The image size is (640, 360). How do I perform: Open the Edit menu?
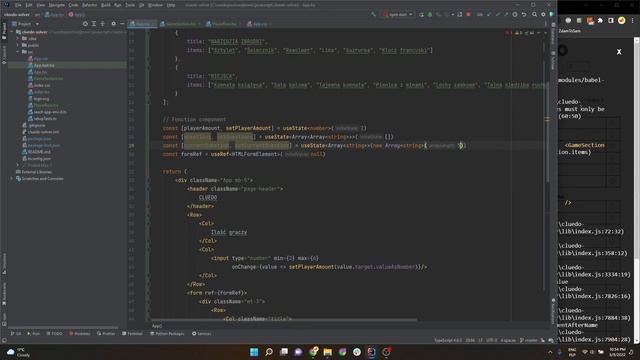[29, 5]
